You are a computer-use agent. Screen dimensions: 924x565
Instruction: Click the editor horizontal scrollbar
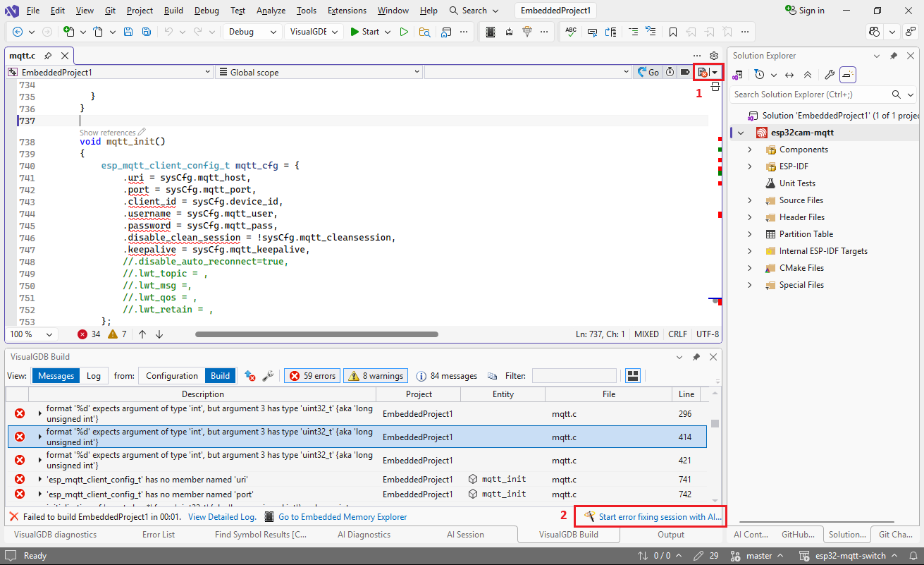coord(316,334)
